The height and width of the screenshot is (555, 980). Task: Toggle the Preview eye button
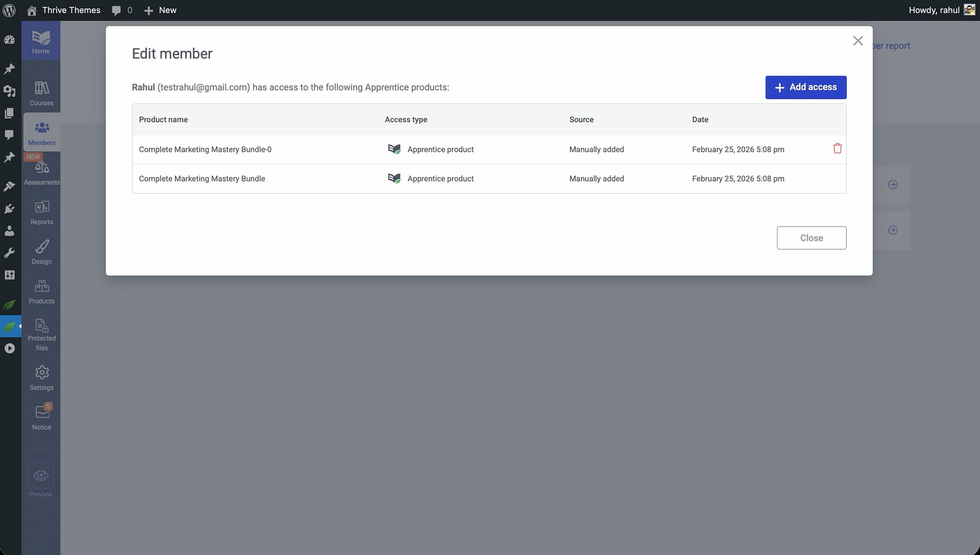tap(41, 476)
